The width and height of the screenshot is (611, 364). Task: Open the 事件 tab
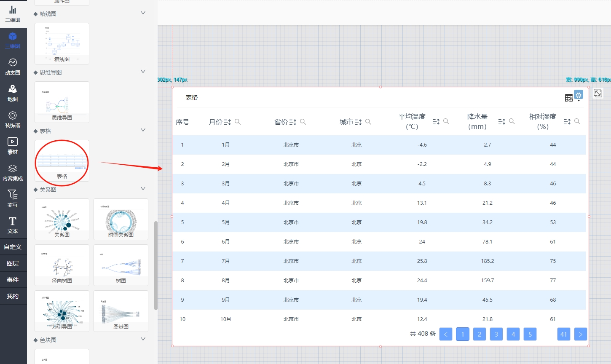[13, 280]
